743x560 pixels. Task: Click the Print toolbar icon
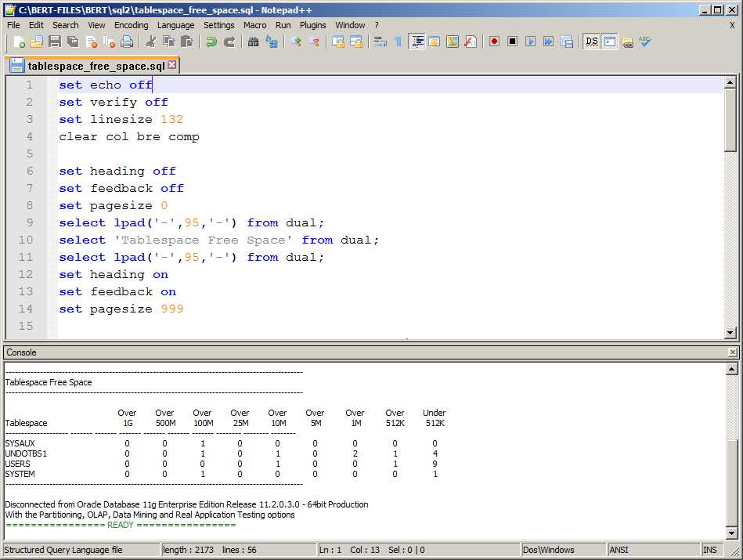click(x=127, y=42)
